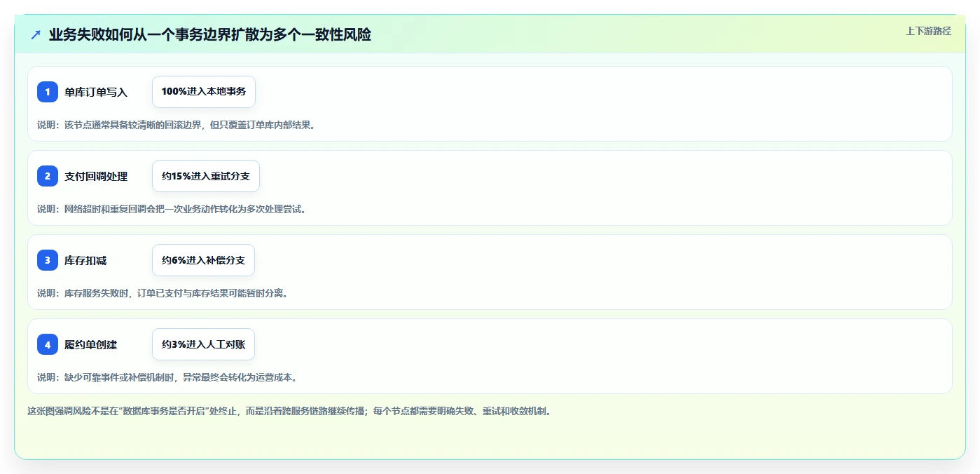
Task: Click the arrow icon beside the title
Action: (x=36, y=34)
